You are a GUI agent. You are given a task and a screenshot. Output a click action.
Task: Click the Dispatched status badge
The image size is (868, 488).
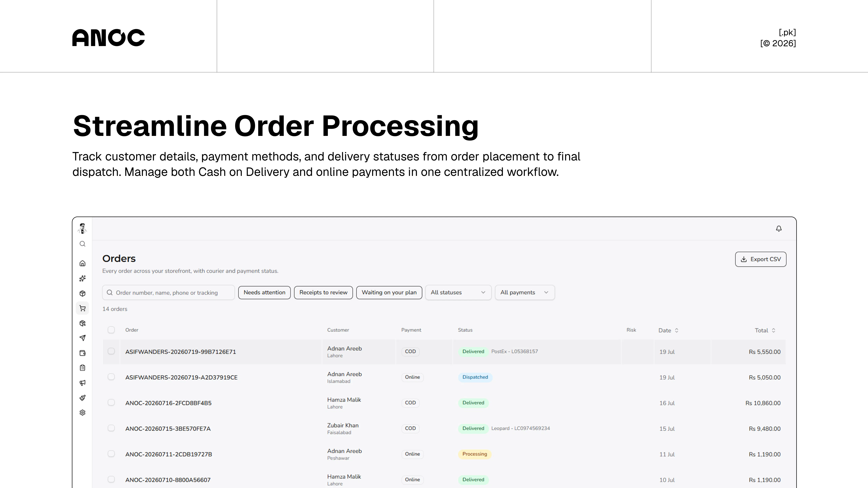[x=475, y=377]
